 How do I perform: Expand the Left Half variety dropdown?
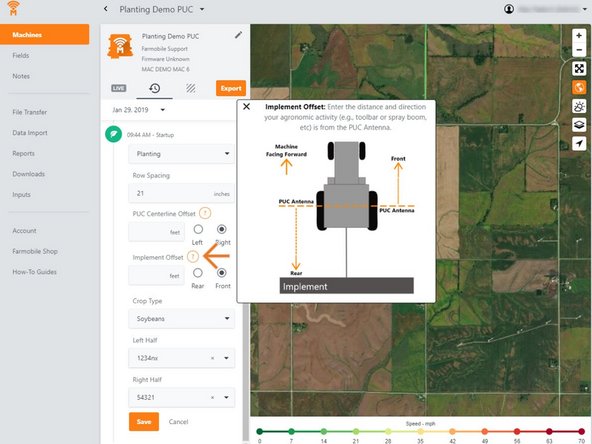pyautogui.click(x=227, y=358)
